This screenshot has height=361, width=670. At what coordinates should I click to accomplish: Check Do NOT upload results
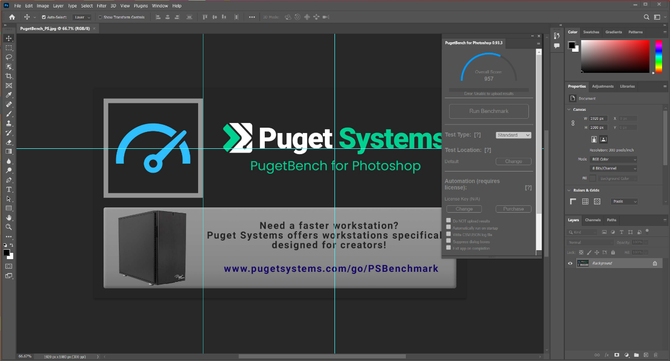448,220
